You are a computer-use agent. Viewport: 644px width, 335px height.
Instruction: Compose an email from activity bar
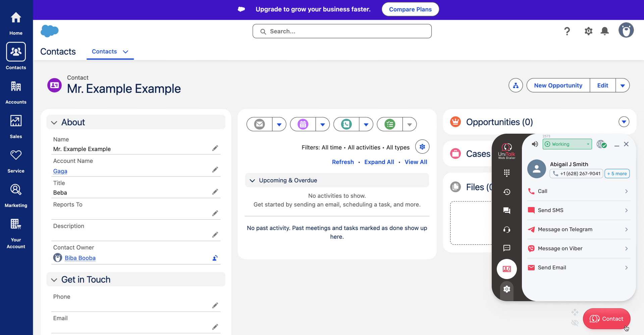click(259, 124)
